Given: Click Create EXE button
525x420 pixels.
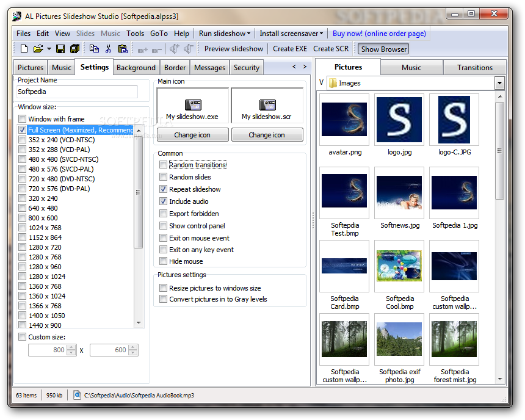Looking at the screenshot, I should point(289,49).
